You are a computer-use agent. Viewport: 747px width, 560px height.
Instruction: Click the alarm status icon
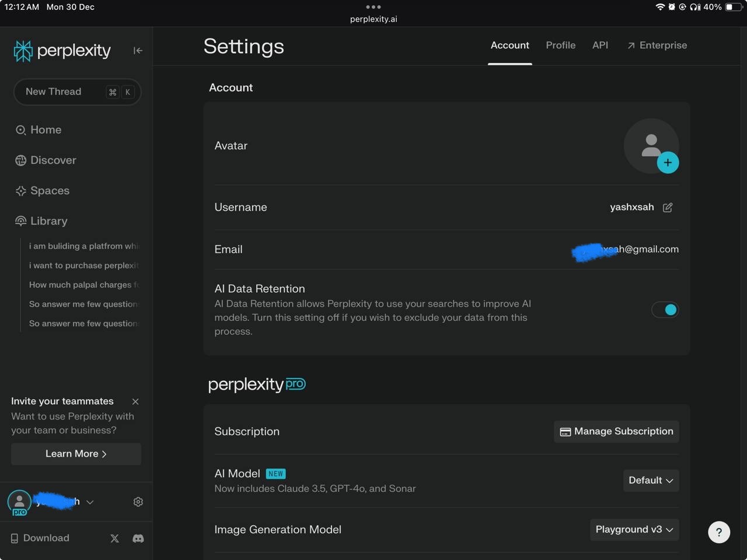(672, 7)
